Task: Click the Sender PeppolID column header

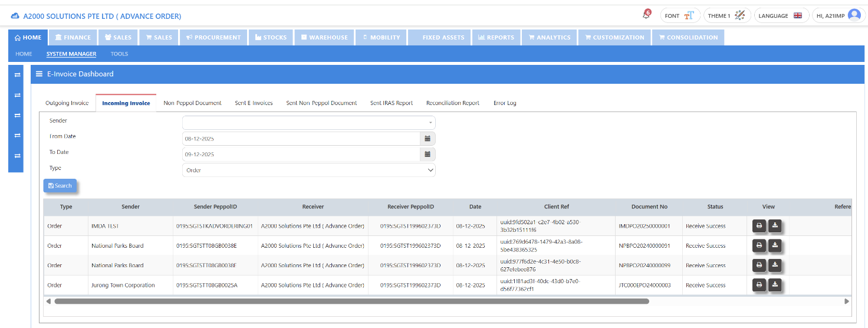Action: tap(215, 206)
